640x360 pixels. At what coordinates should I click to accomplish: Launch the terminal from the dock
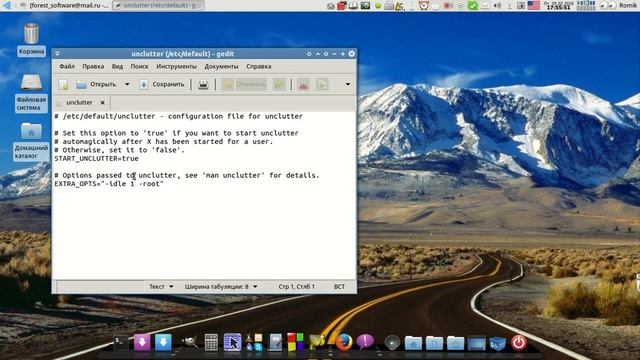[121, 342]
